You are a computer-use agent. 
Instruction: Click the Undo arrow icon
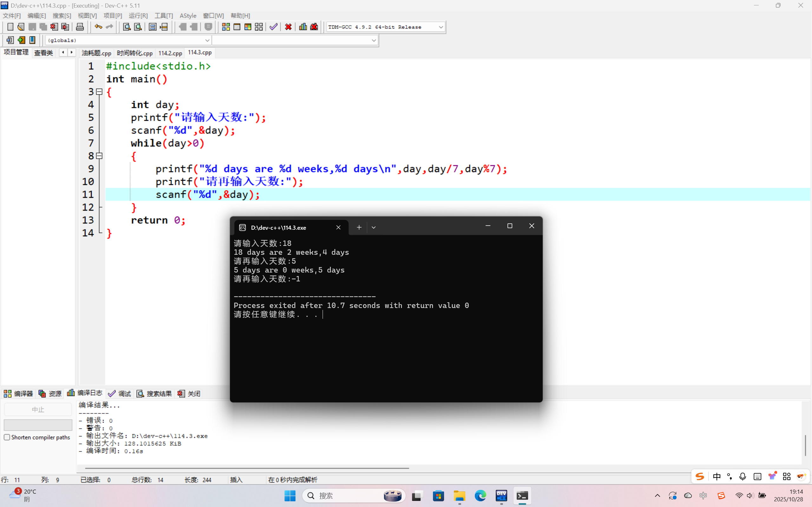98,27
